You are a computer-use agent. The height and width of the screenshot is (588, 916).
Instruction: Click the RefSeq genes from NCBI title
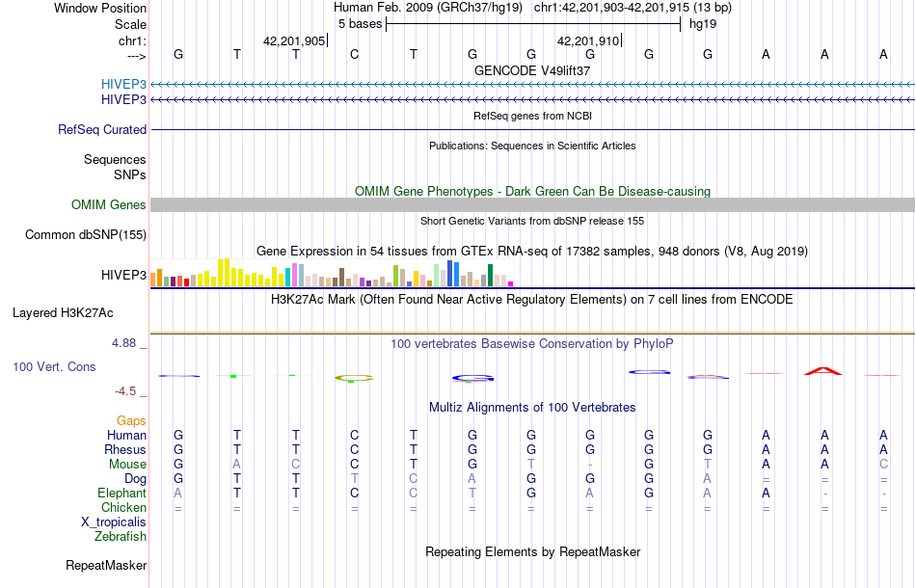pos(532,116)
